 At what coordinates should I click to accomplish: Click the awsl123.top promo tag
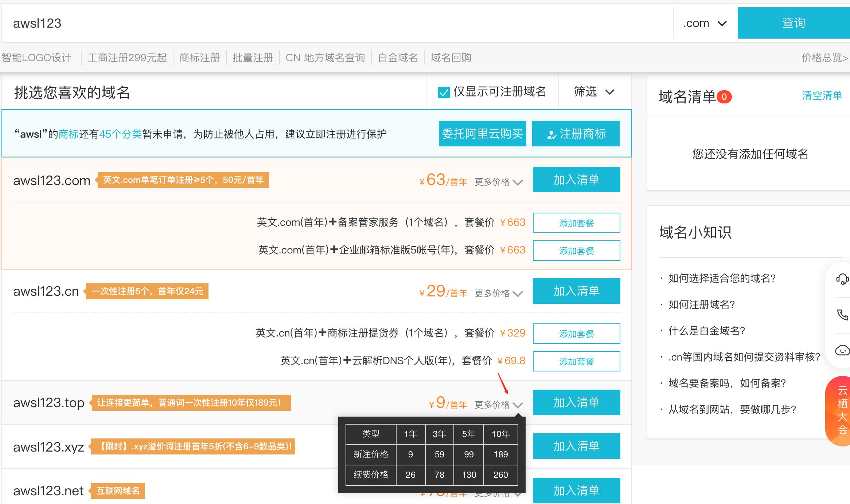pos(190,403)
